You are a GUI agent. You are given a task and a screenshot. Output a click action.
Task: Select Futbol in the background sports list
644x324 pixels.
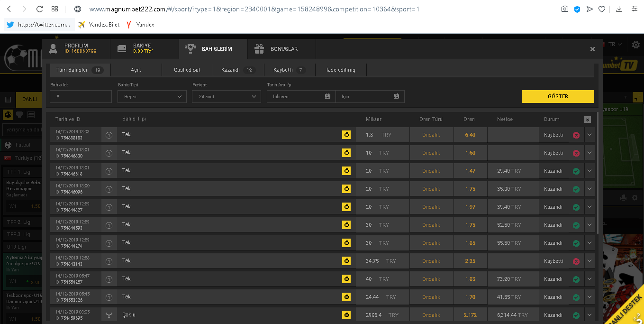(22, 145)
